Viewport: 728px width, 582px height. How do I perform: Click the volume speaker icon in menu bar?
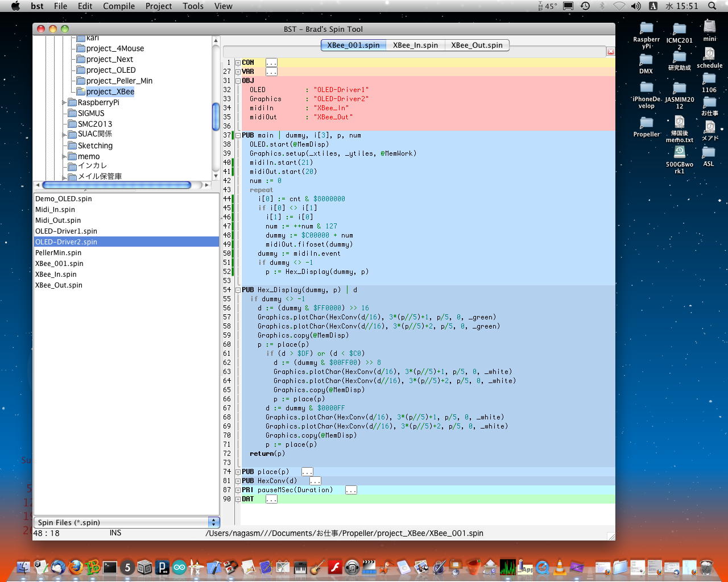coord(636,6)
